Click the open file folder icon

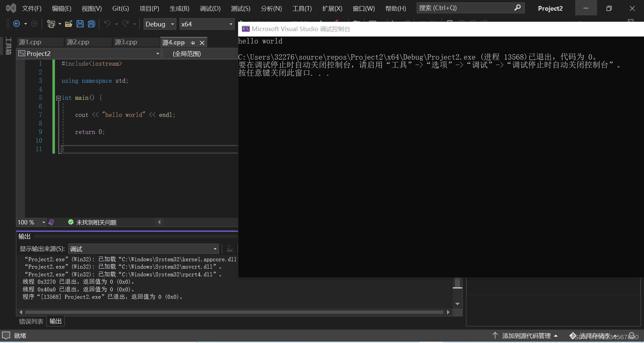[69, 24]
